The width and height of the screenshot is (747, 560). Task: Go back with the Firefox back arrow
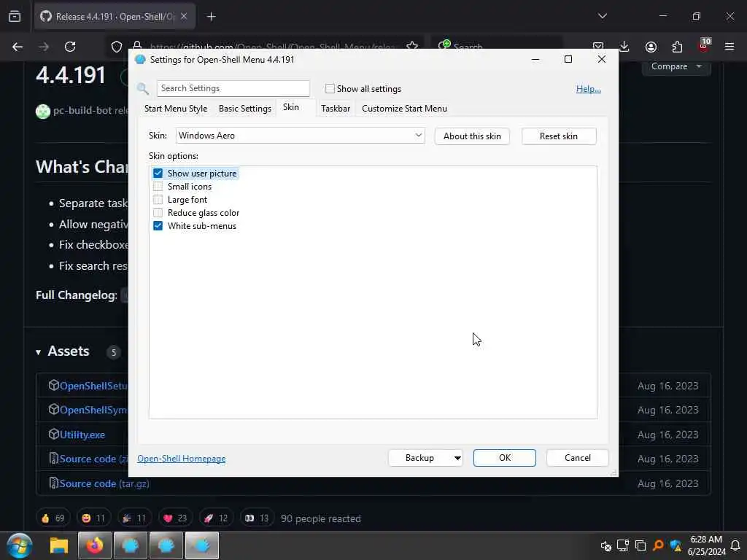pos(18,47)
